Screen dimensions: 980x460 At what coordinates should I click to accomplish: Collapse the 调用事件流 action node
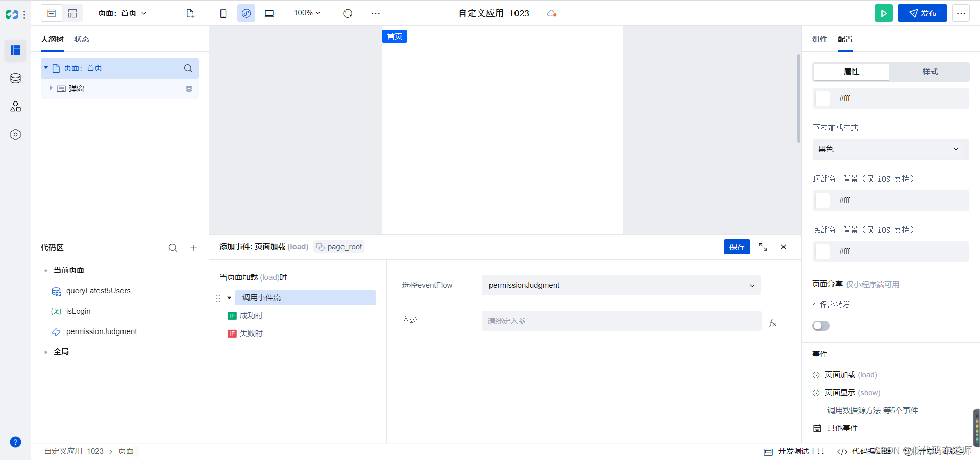(229, 298)
